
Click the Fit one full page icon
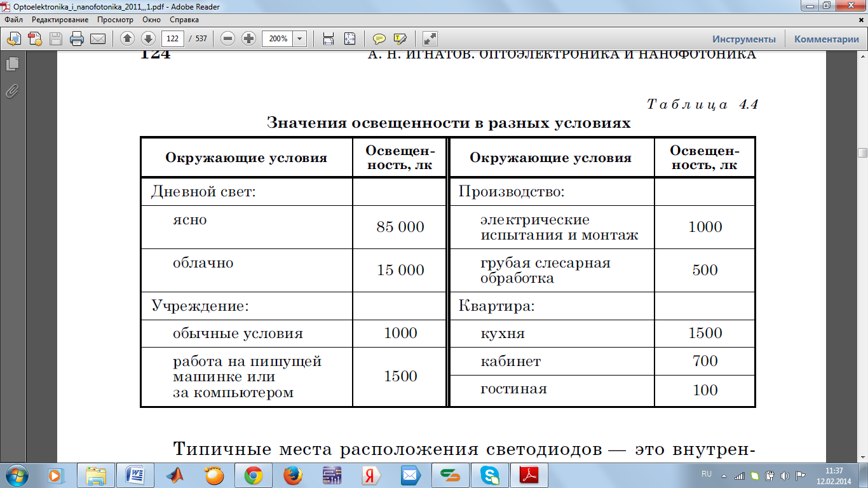pyautogui.click(x=350, y=39)
